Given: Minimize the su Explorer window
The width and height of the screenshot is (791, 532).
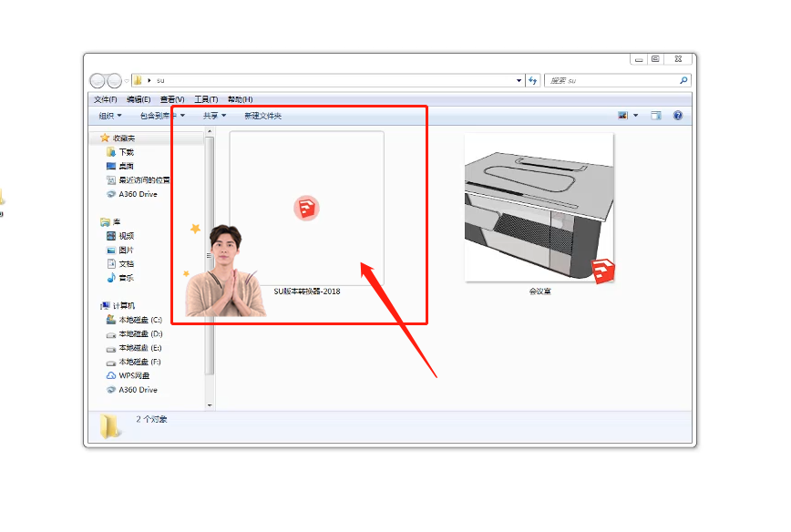Looking at the screenshot, I should (x=639, y=59).
